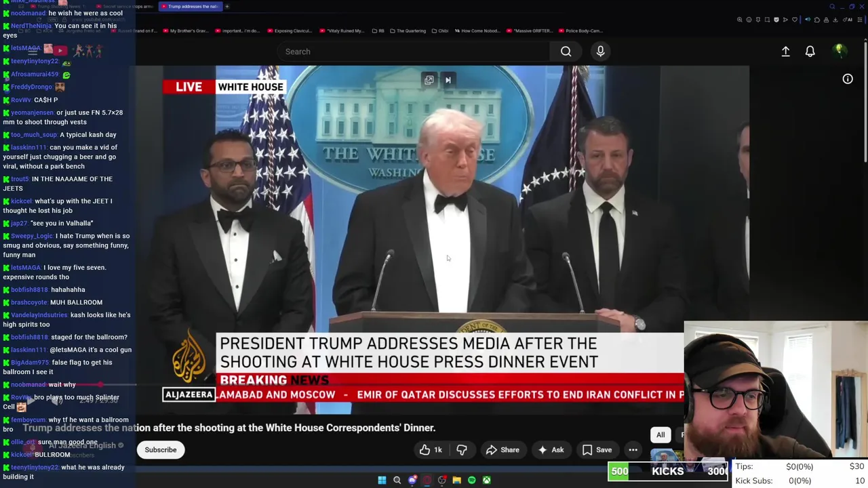
Task: Switch to the 'Trump addresses the nat...' browser tab
Action: click(x=191, y=7)
